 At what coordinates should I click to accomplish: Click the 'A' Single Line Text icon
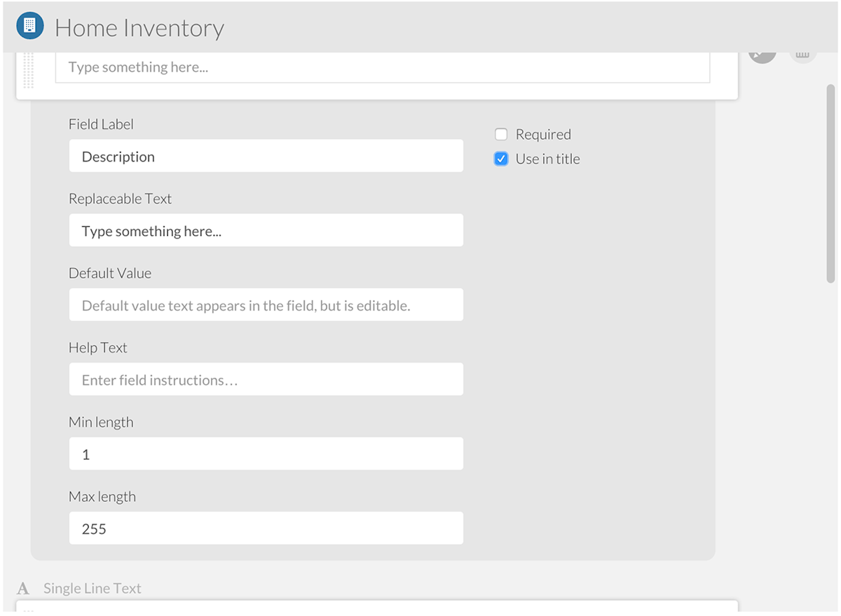(23, 589)
